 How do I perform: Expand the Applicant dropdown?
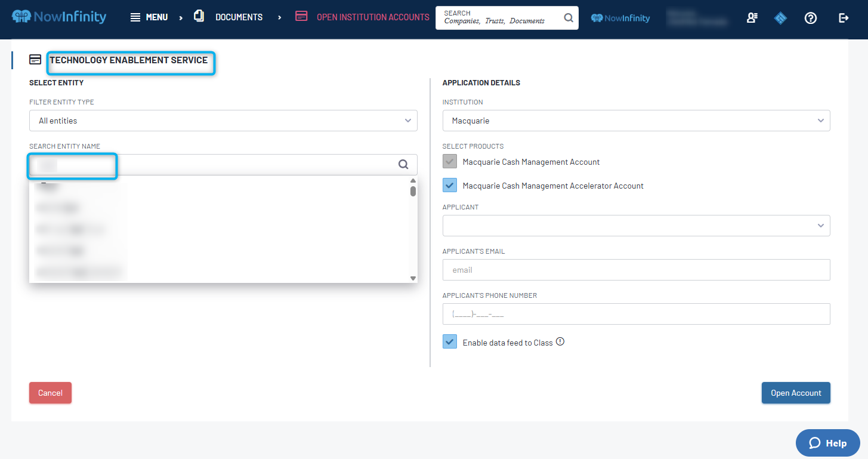(x=636, y=226)
